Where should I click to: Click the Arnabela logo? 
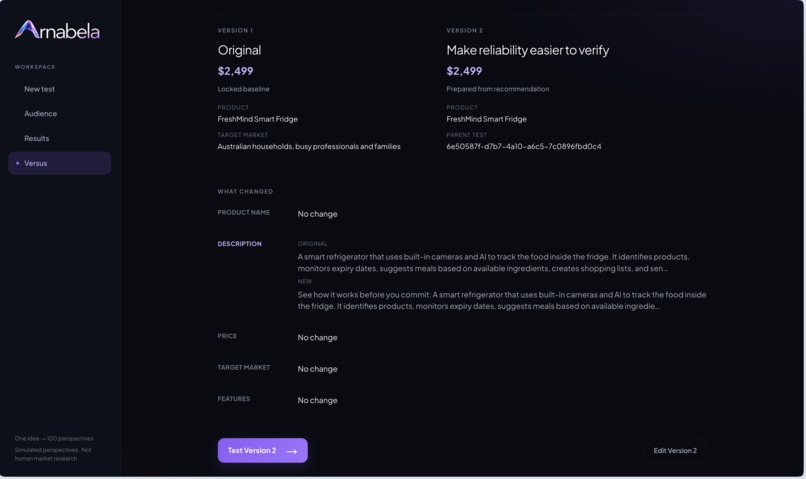(57, 30)
